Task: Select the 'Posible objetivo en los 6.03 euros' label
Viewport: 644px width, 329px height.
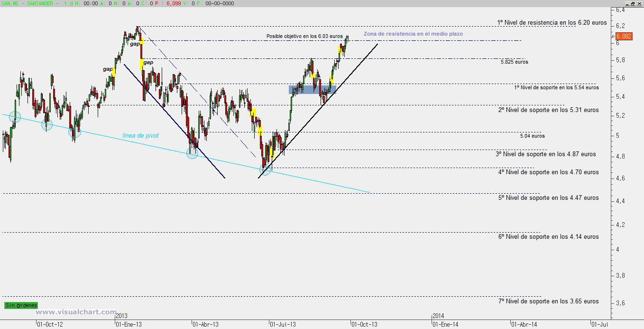Action: [304, 36]
